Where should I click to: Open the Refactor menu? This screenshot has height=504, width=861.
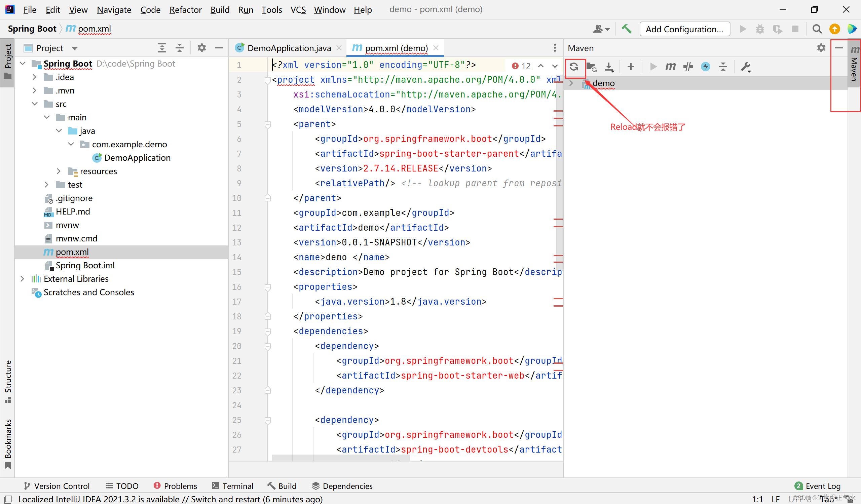[185, 9]
